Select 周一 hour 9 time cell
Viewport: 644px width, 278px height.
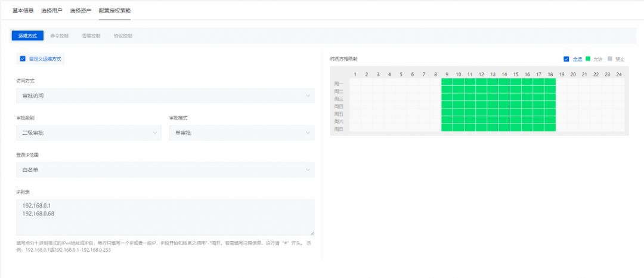click(447, 82)
